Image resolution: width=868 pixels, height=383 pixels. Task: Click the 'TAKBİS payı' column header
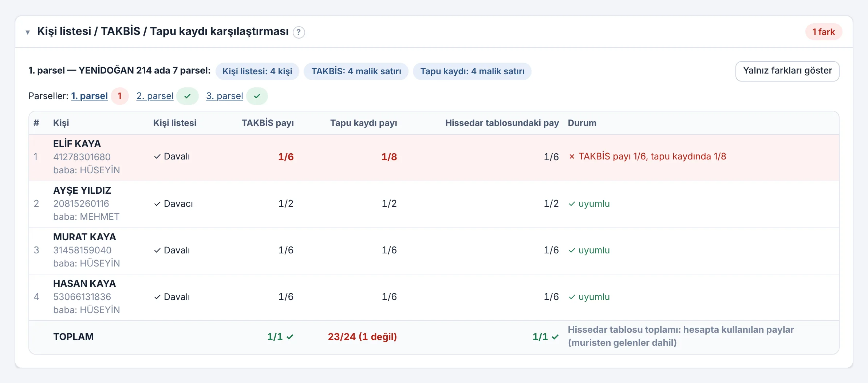(268, 123)
